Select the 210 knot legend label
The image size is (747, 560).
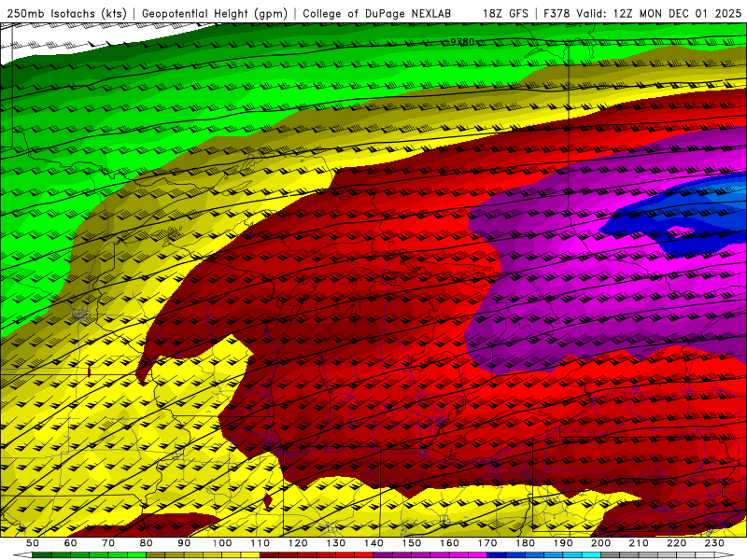pos(639,543)
